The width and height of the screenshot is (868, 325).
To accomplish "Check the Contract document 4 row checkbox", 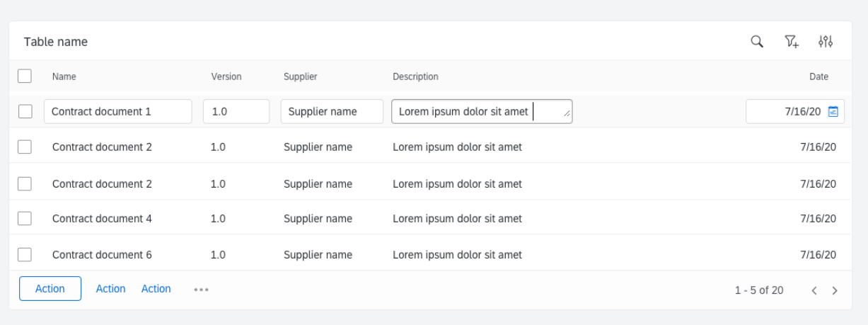I will 25,219.
